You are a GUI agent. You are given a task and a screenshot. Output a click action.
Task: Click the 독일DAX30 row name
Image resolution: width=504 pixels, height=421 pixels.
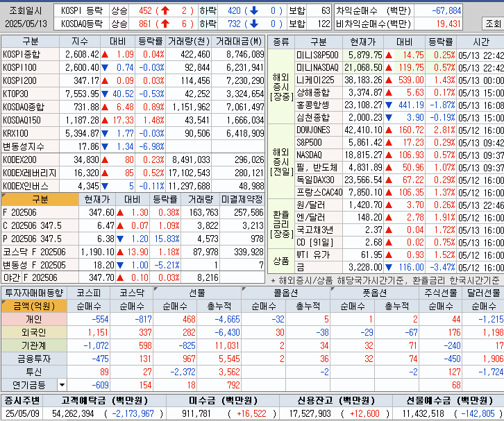coord(315,180)
